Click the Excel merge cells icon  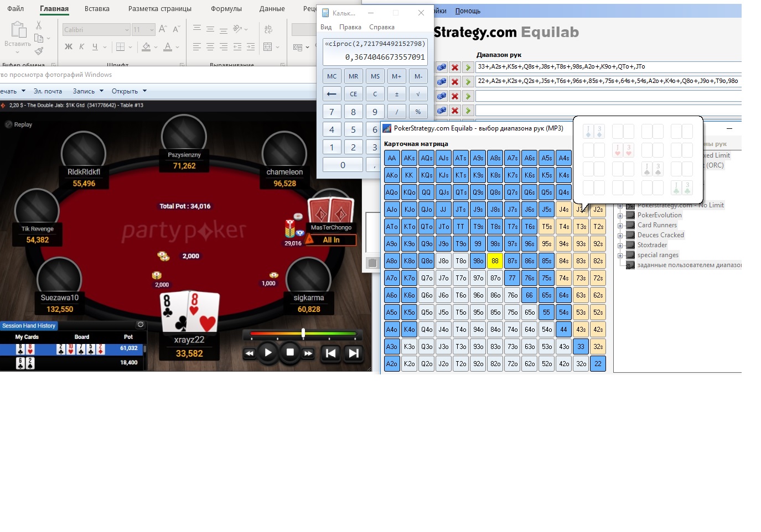pyautogui.click(x=268, y=47)
